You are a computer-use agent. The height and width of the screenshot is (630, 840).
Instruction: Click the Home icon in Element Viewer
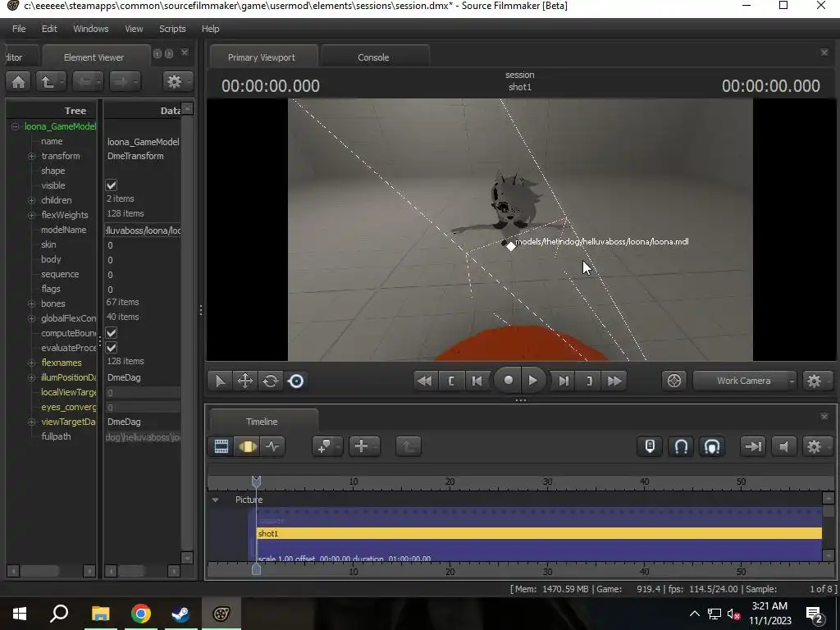[x=19, y=81]
